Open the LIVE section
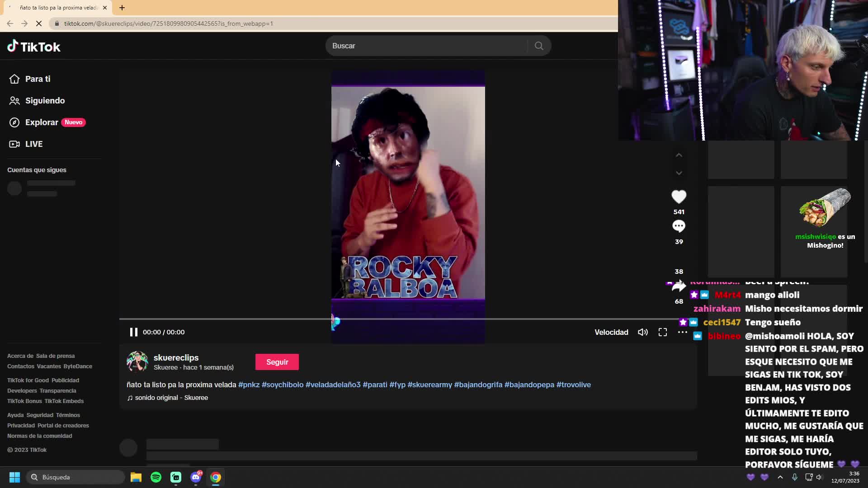 (26, 144)
